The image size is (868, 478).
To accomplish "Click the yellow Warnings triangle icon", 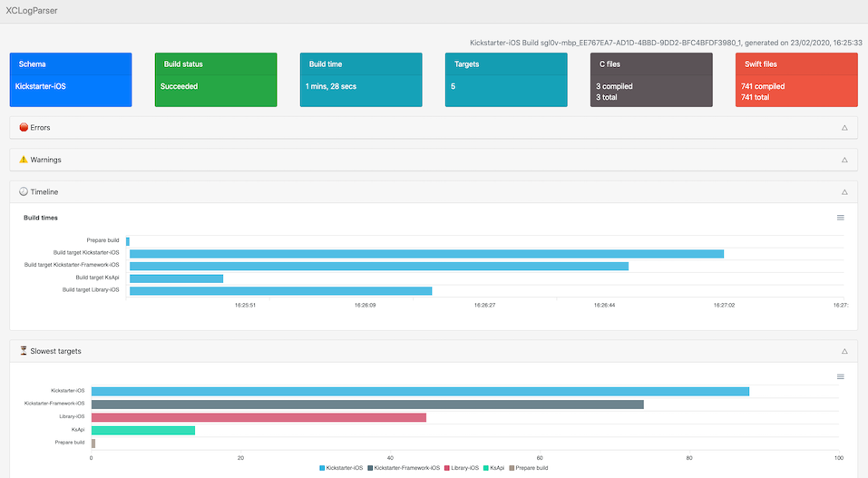I will [x=24, y=160].
